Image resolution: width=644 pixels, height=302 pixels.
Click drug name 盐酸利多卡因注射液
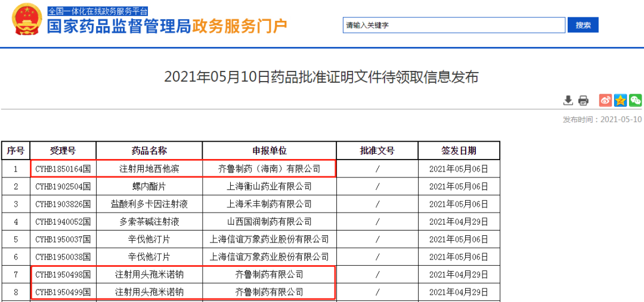[x=149, y=204]
